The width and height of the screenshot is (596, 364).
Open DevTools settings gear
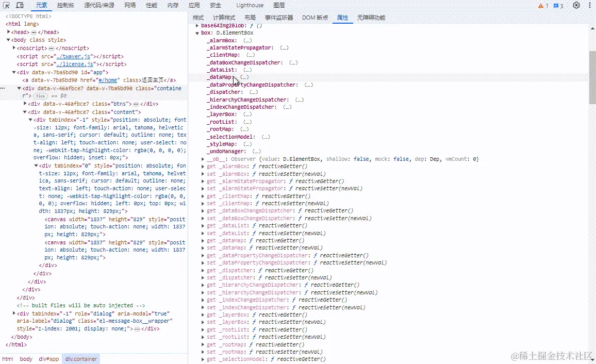pyautogui.click(x=576, y=5)
